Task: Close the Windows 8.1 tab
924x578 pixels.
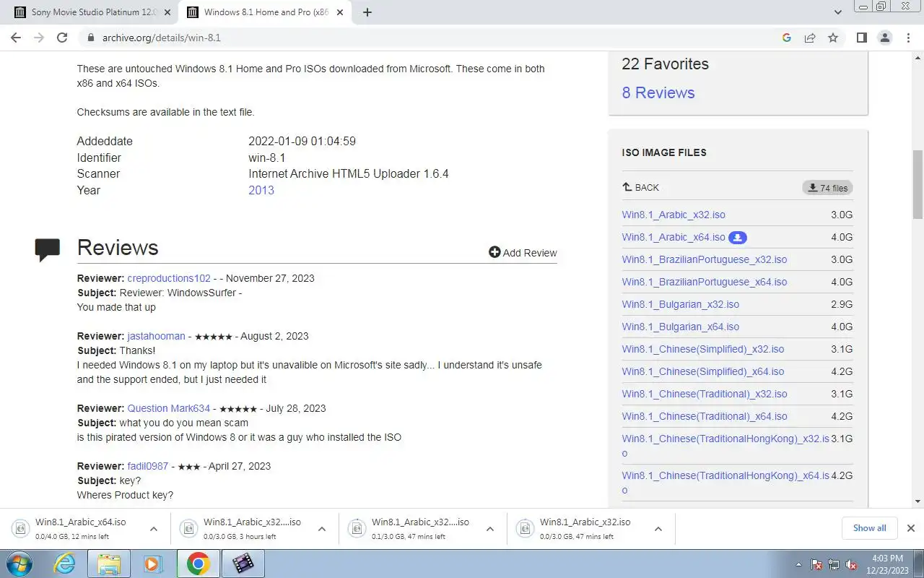Action: (341, 12)
